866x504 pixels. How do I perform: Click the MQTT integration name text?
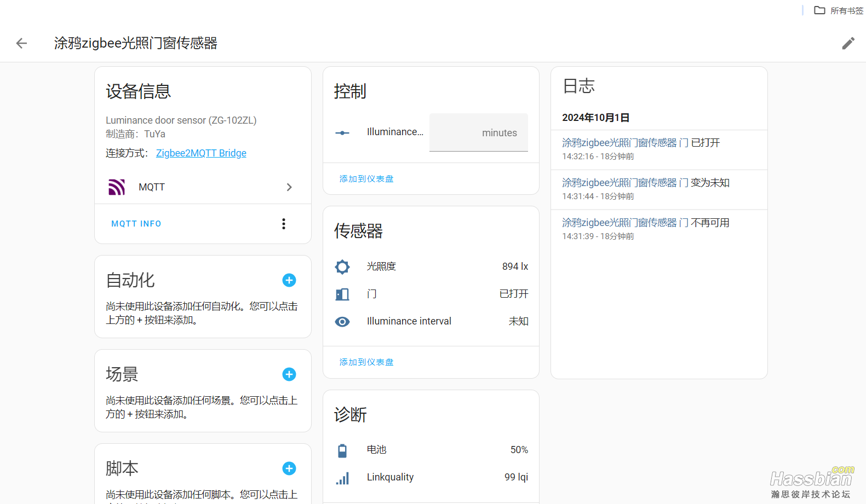pos(152,187)
